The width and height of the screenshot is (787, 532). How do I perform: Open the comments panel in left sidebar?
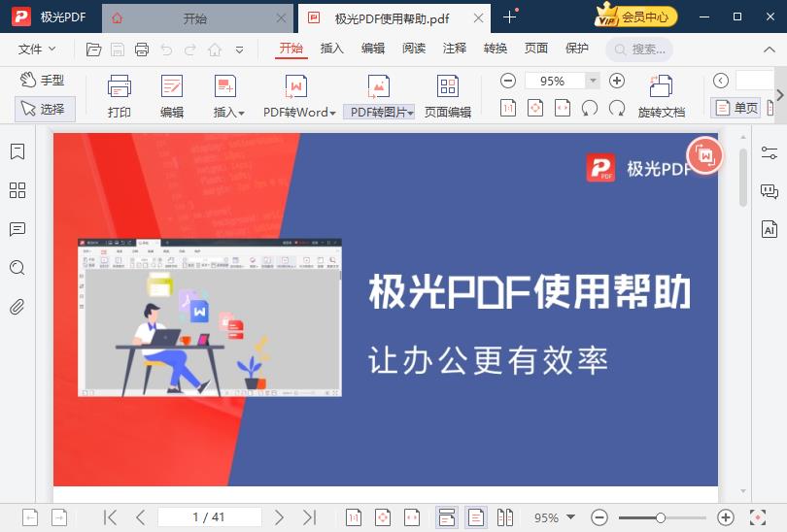point(17,229)
